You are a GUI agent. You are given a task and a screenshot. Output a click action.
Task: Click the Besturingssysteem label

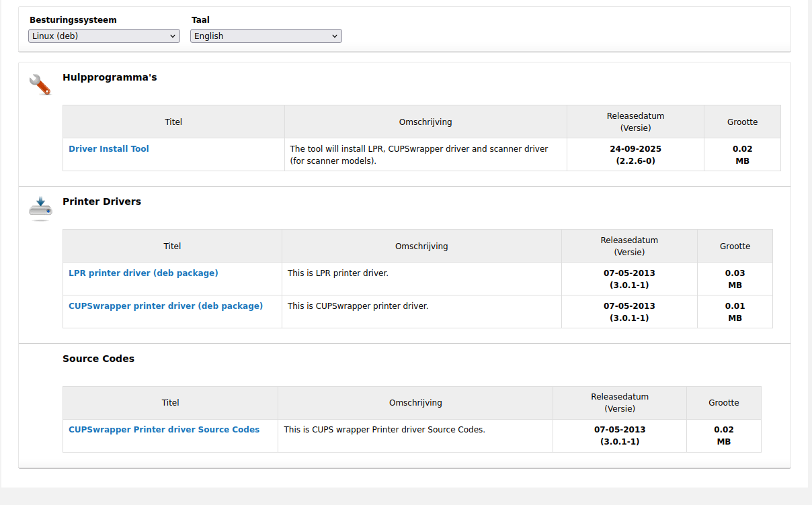tap(73, 20)
